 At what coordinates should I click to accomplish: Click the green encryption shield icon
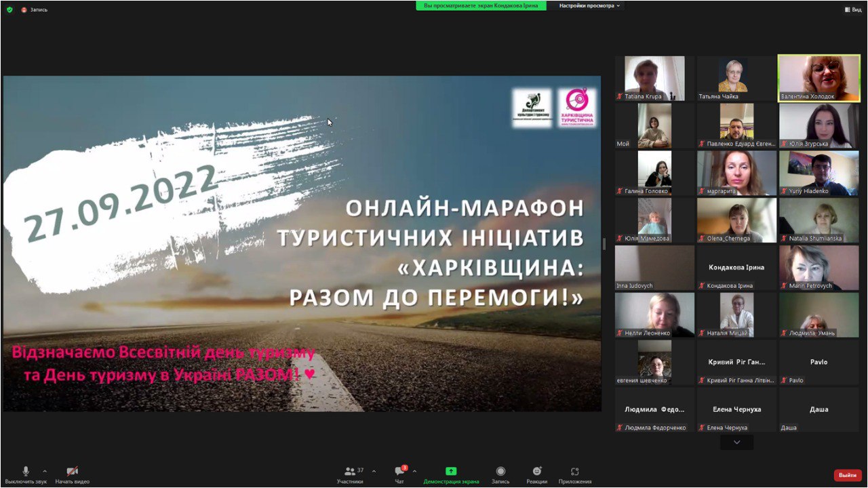click(9, 9)
